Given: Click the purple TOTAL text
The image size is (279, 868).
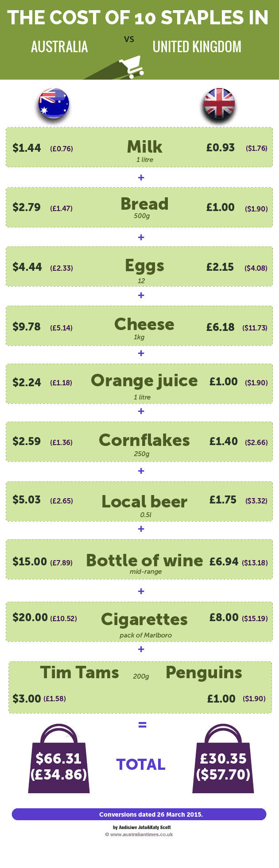Looking at the screenshot, I should (141, 764).
